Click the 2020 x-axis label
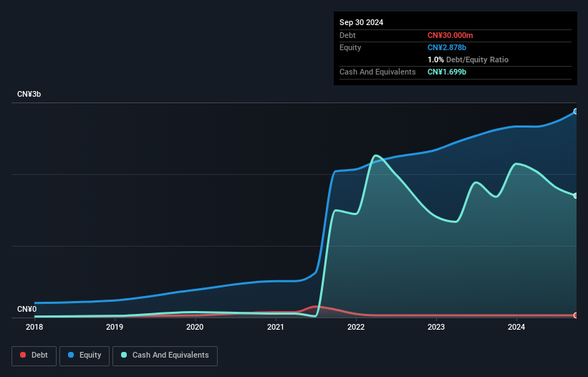Image resolution: width=588 pixels, height=377 pixels. point(195,327)
